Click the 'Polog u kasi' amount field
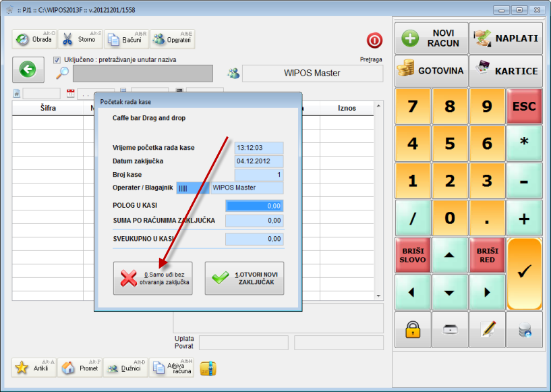Image resolution: width=551 pixels, height=392 pixels. click(254, 206)
